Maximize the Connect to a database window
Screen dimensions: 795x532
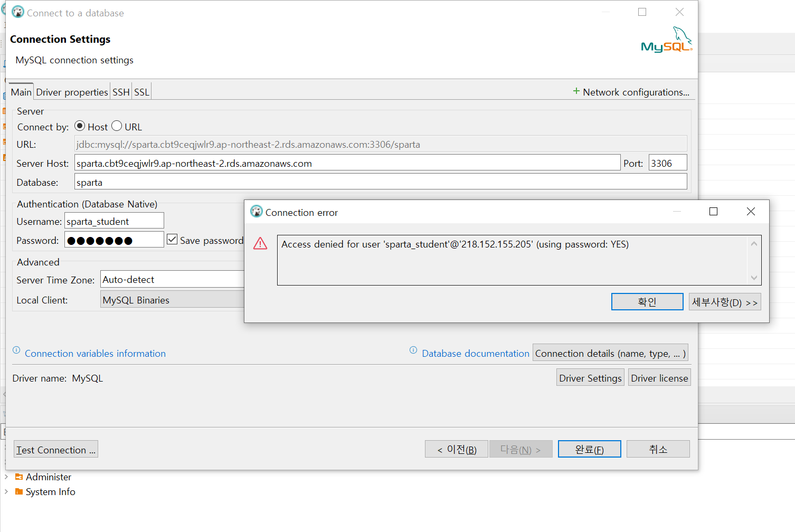(642, 12)
